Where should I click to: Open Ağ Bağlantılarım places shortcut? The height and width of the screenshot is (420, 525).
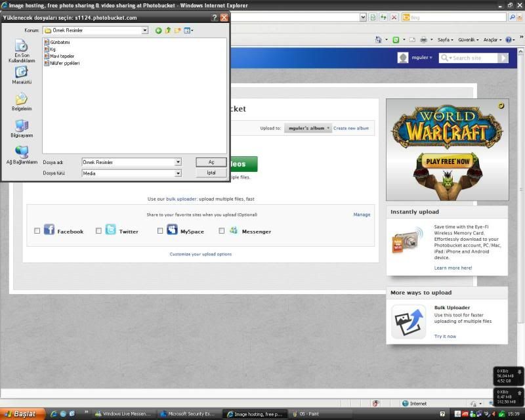pos(22,155)
